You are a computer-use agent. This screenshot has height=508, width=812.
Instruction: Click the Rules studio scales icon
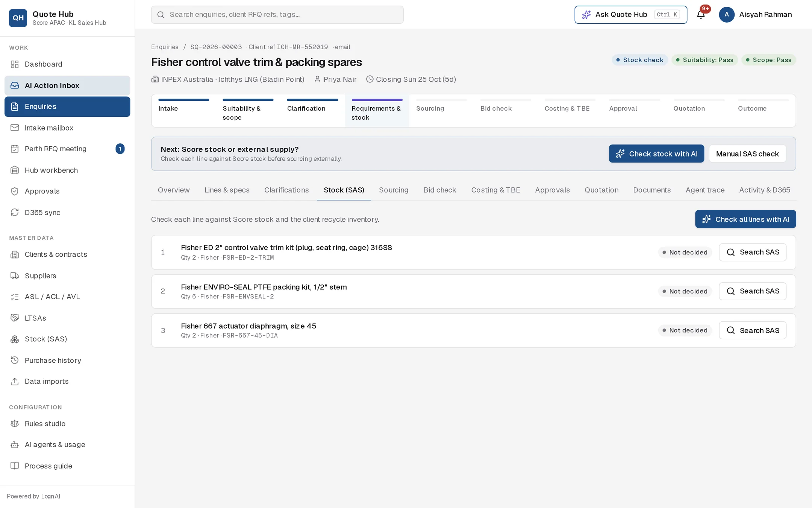pos(15,424)
